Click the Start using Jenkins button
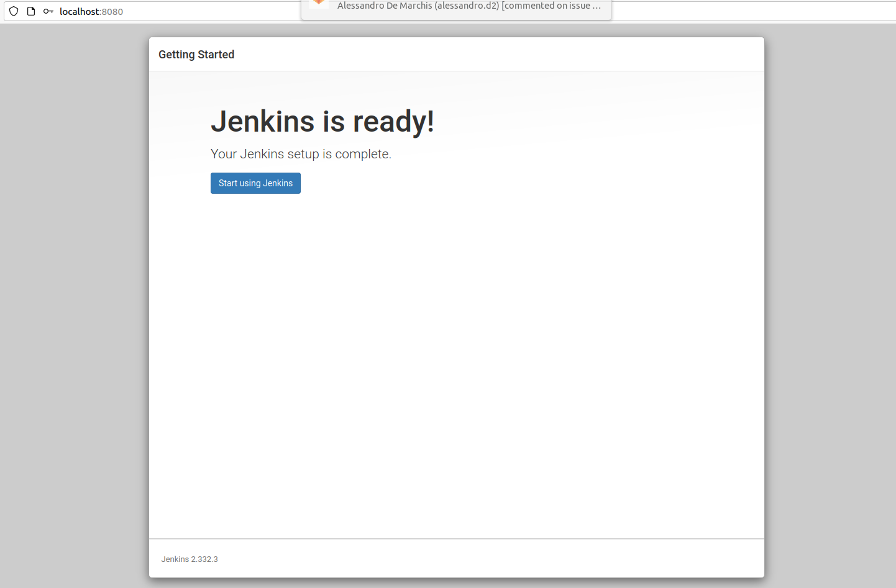The image size is (896, 588). 255,183
